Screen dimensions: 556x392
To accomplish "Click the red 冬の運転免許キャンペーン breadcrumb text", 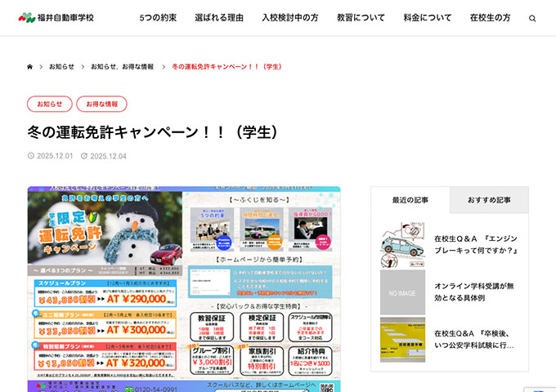I will click(226, 67).
